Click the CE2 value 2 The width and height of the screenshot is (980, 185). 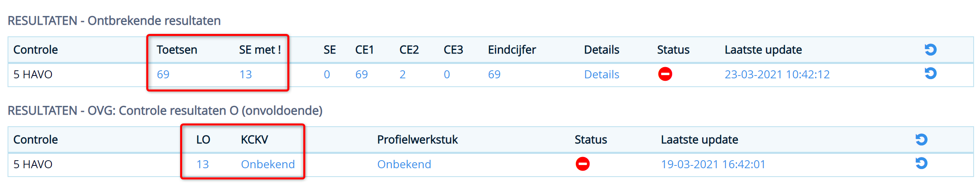click(403, 74)
